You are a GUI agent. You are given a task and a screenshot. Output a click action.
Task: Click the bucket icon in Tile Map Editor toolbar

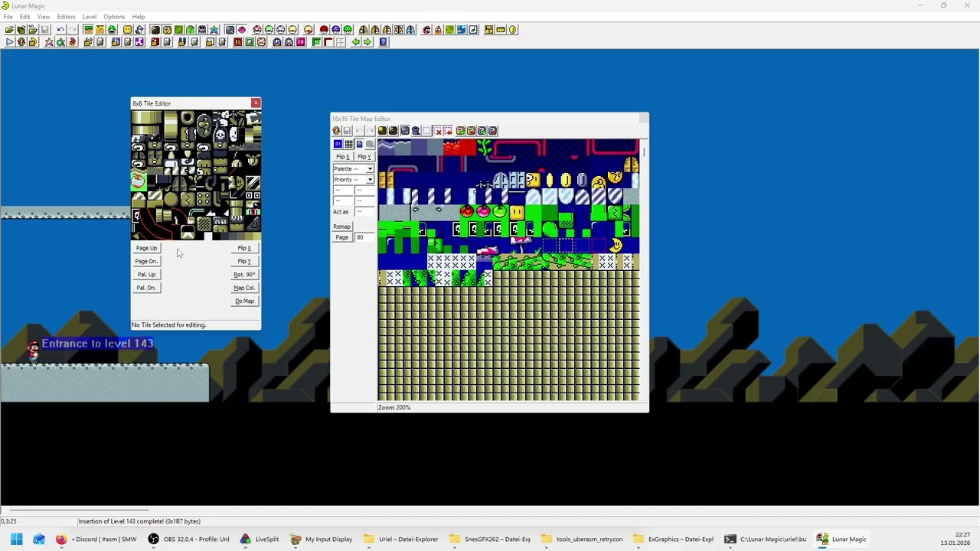pyautogui.click(x=416, y=130)
